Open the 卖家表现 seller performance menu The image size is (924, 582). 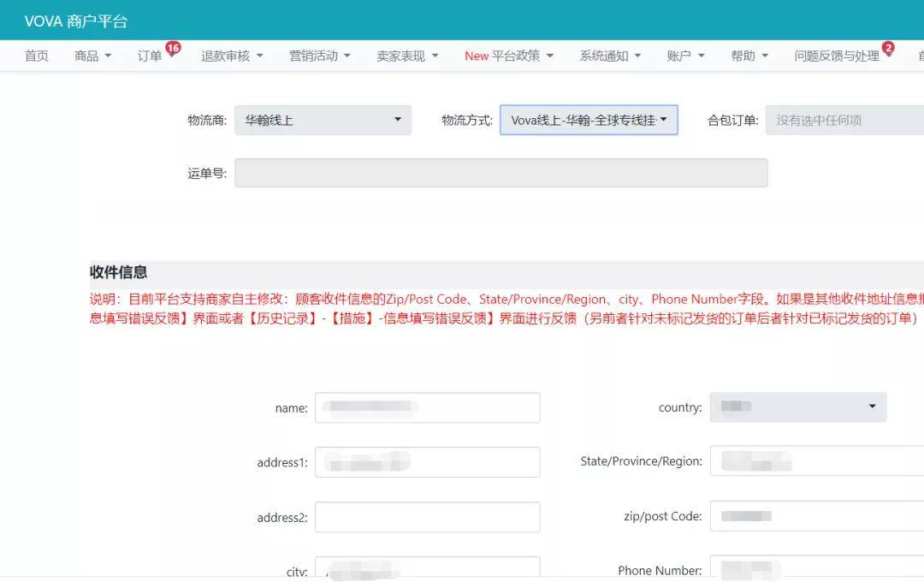coord(407,56)
